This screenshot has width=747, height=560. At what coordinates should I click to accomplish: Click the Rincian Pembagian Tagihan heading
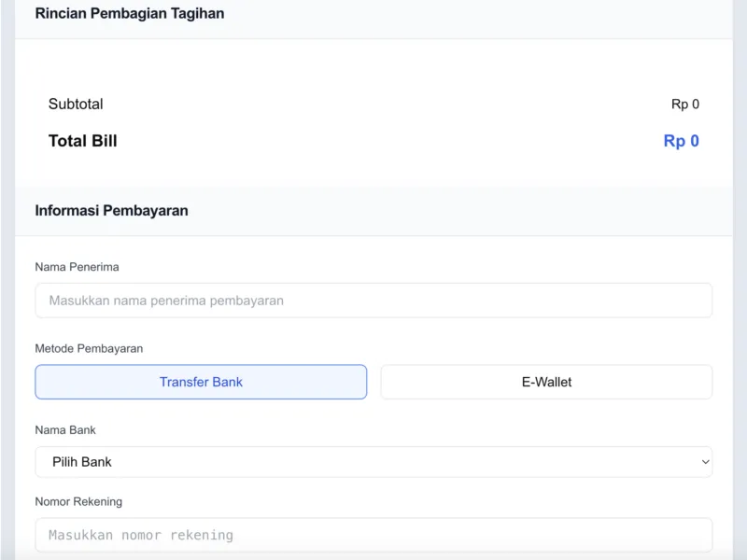click(129, 14)
